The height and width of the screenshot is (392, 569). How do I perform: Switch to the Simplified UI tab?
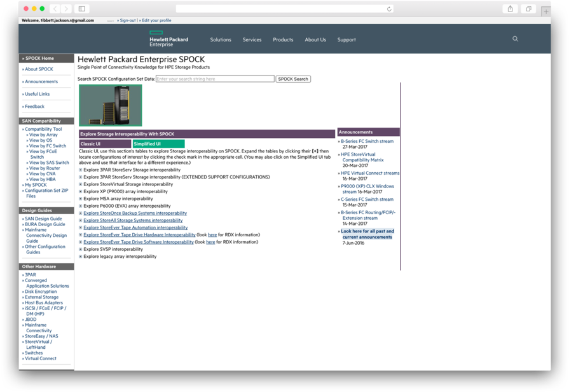click(158, 144)
